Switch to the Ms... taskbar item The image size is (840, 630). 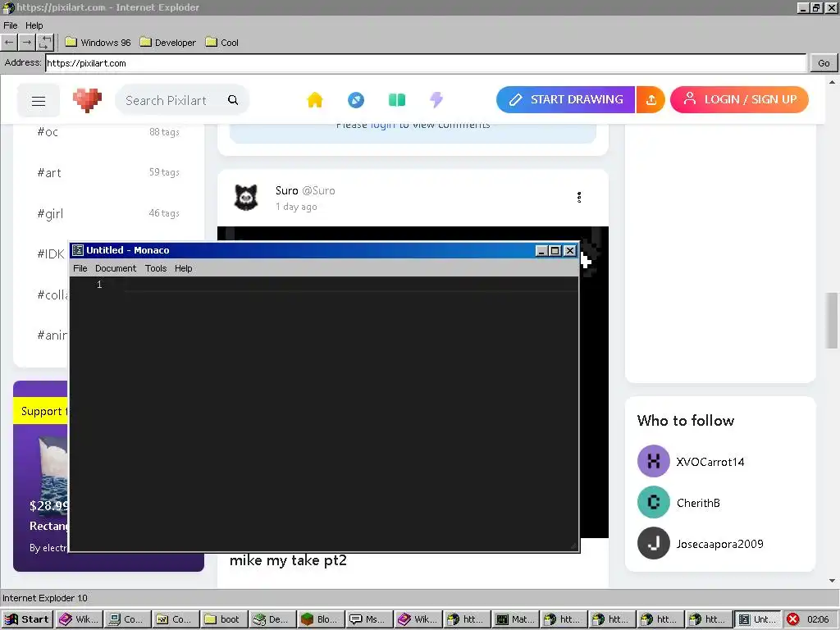pyautogui.click(x=369, y=619)
